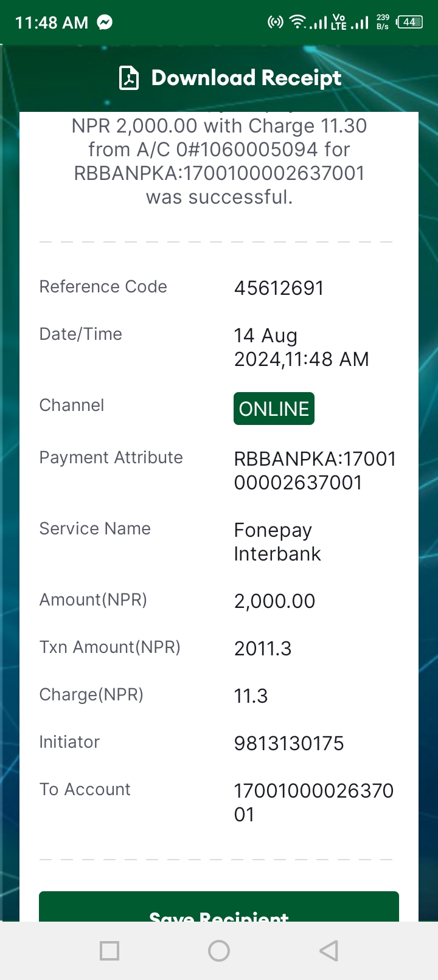
Task: Select the reference code 45612691
Action: (x=279, y=288)
